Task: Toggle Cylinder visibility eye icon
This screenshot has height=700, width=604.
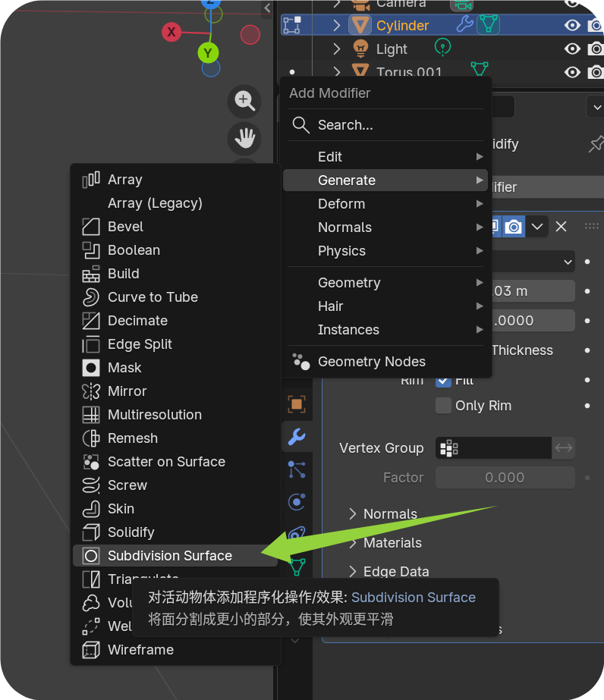Action: coord(572,25)
